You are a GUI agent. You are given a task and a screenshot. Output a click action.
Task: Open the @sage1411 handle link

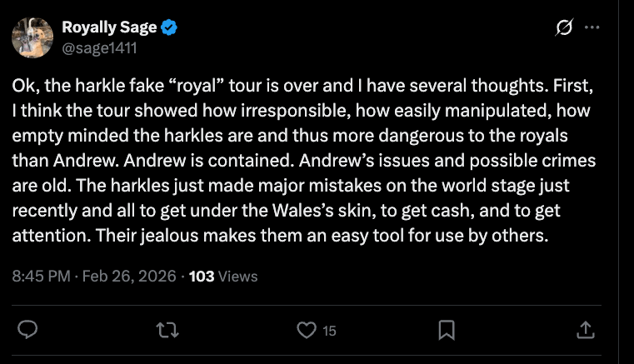[x=99, y=47]
